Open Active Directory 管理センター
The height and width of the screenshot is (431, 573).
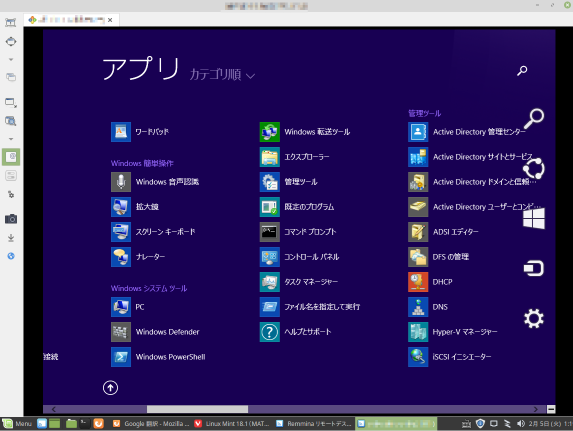click(x=467, y=132)
